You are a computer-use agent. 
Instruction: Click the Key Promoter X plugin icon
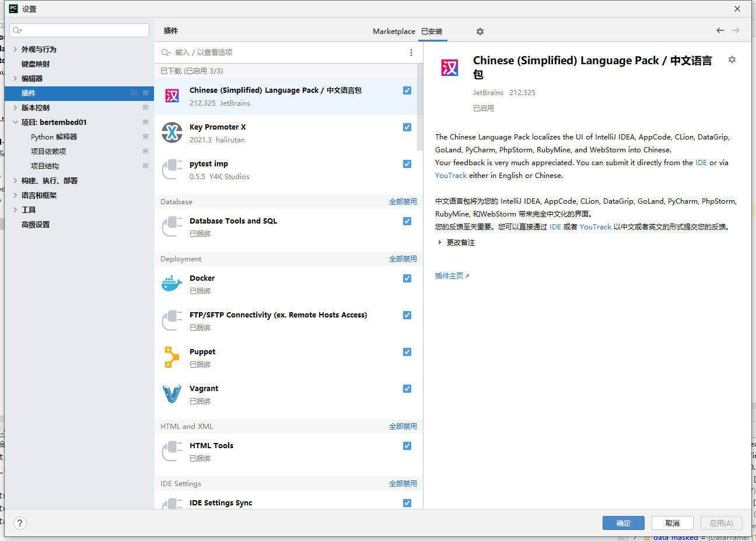(x=172, y=132)
